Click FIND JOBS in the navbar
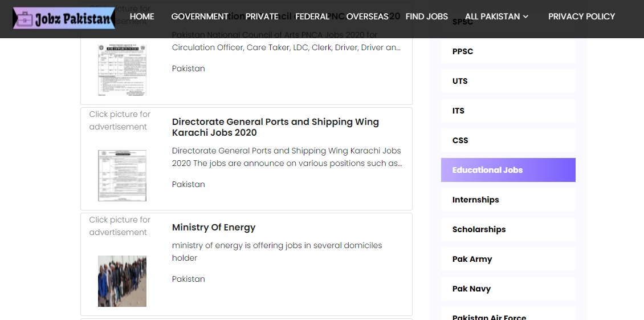644x320 pixels. click(426, 17)
